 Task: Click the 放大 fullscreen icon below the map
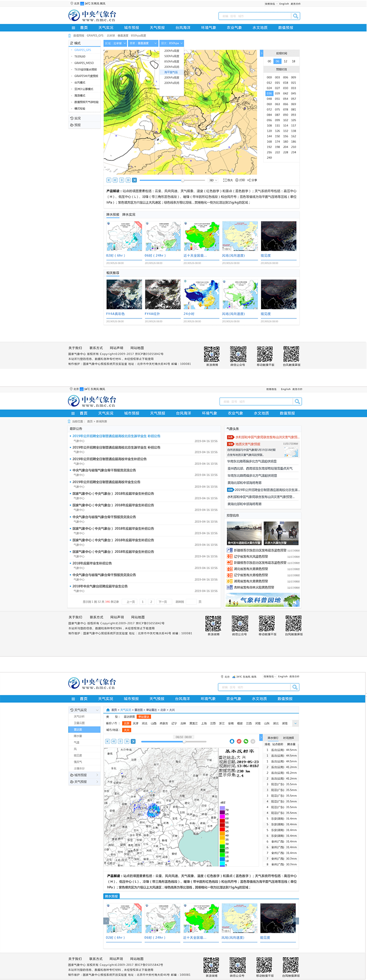[x=225, y=180]
